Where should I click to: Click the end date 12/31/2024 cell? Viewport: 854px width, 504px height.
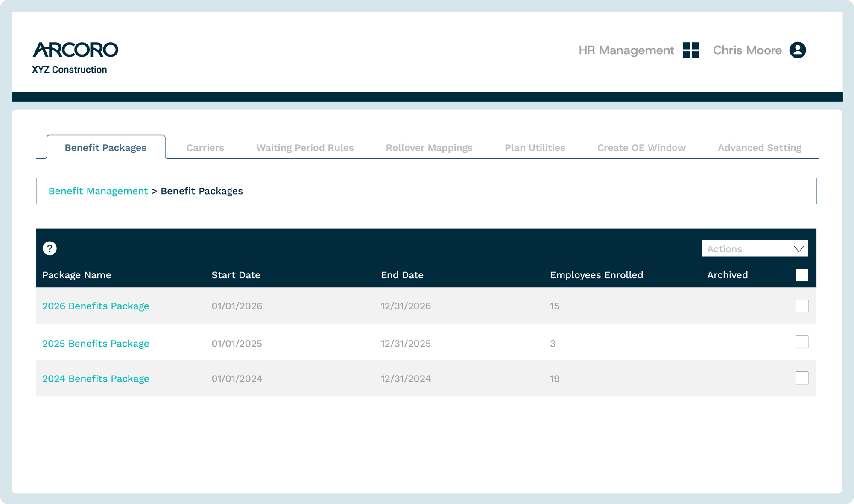406,379
